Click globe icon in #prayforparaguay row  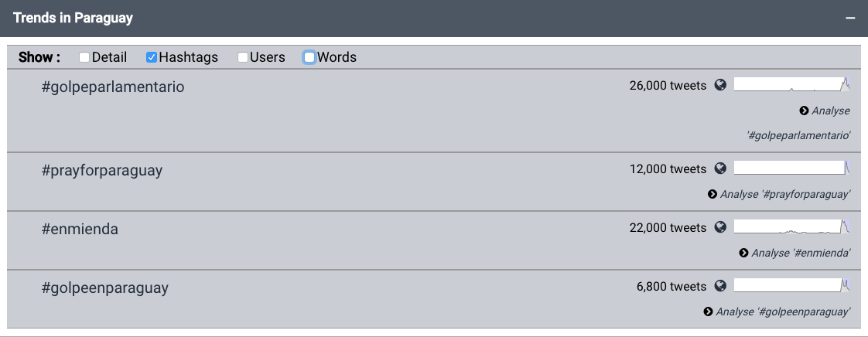(720, 168)
